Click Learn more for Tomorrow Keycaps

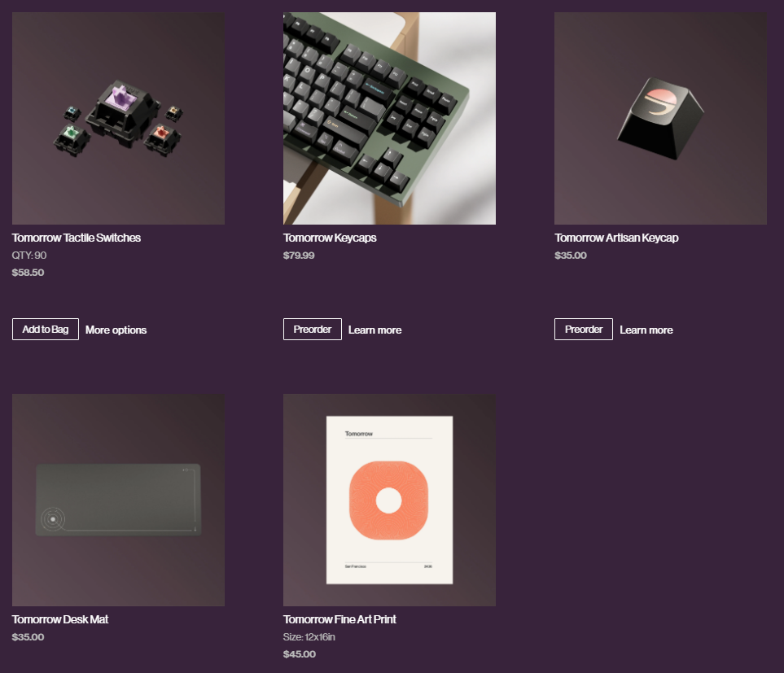click(375, 330)
